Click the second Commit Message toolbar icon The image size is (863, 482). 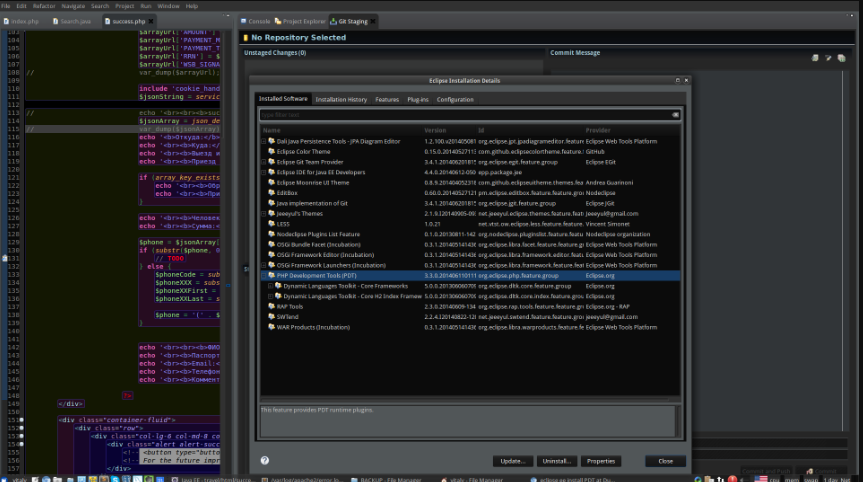pos(828,58)
